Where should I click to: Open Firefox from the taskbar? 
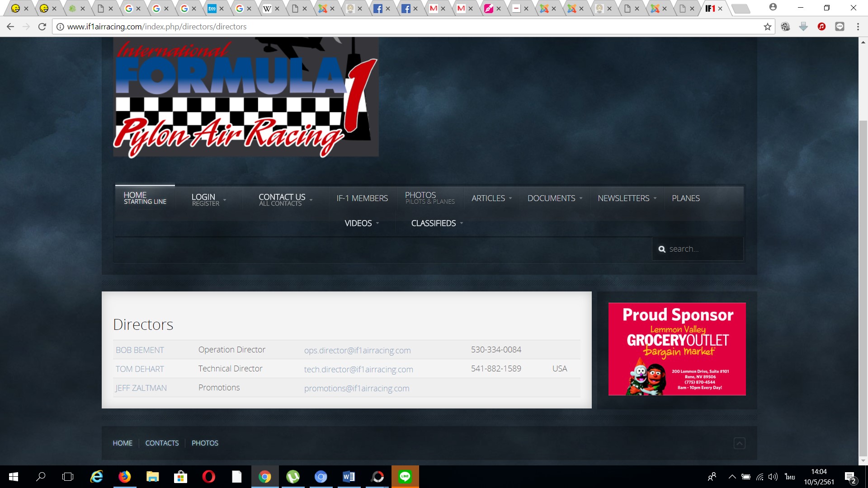[124, 477]
